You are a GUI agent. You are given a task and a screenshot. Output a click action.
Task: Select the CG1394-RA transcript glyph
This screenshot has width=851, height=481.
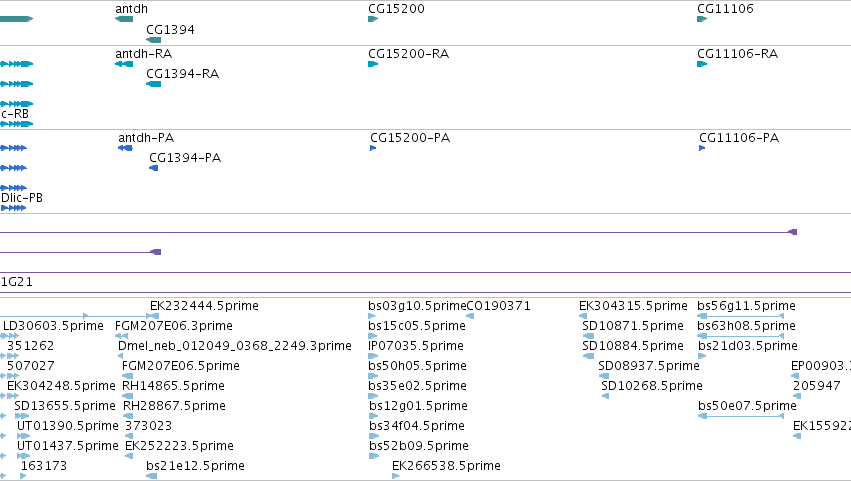(x=154, y=84)
